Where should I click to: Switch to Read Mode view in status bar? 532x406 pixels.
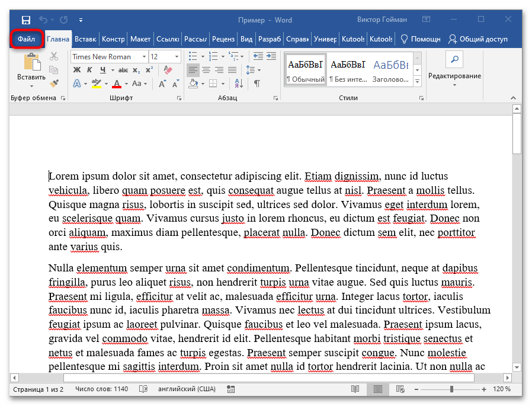355,389
